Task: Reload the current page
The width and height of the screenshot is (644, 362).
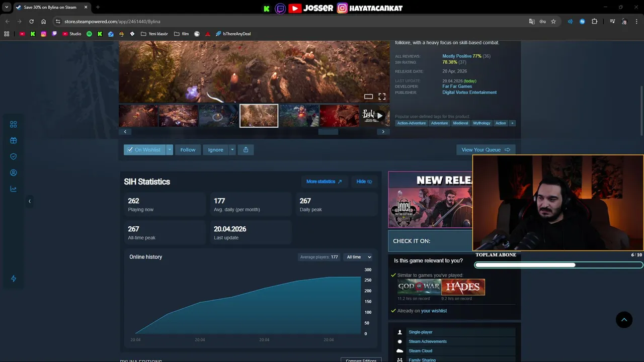Action: [31, 22]
